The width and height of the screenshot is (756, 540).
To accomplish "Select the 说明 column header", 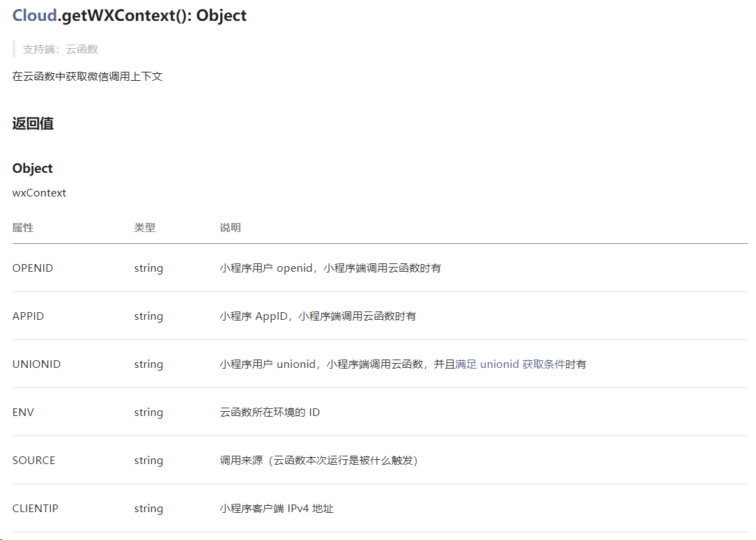I will [231, 227].
